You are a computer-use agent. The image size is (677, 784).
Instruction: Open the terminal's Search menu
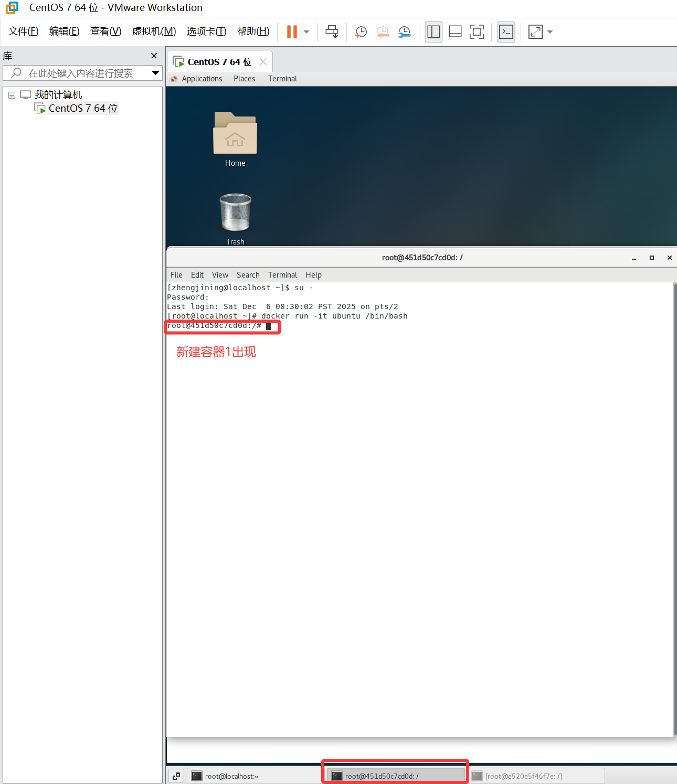[248, 275]
